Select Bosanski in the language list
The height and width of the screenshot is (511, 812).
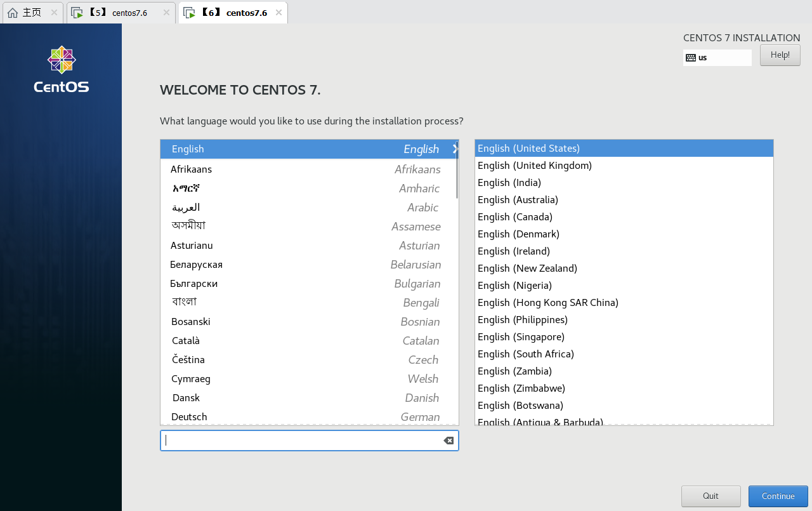(310, 322)
